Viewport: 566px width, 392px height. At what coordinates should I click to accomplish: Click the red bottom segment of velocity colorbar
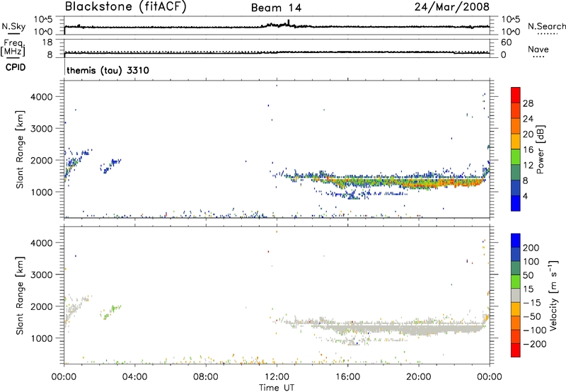click(516, 350)
